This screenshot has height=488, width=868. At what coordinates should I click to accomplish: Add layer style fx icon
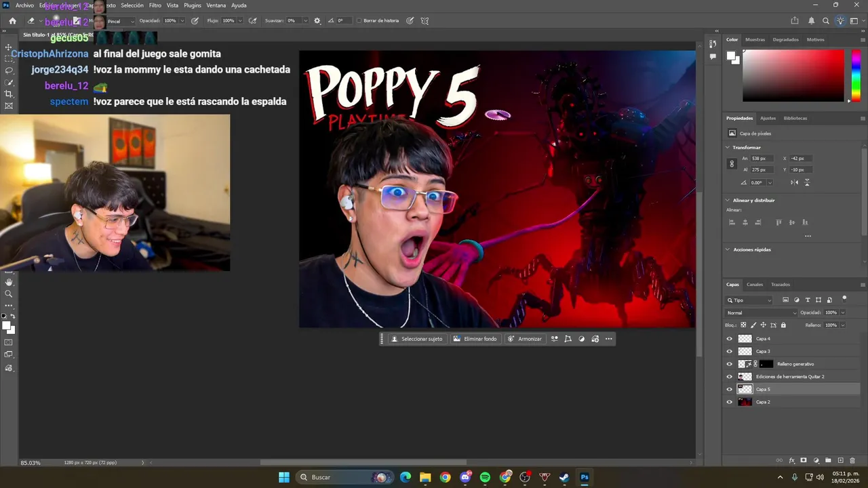coord(791,460)
